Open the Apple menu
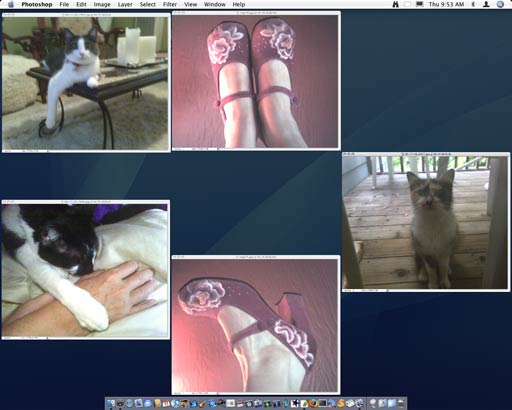Screen dimensions: 512x410 (11, 4)
